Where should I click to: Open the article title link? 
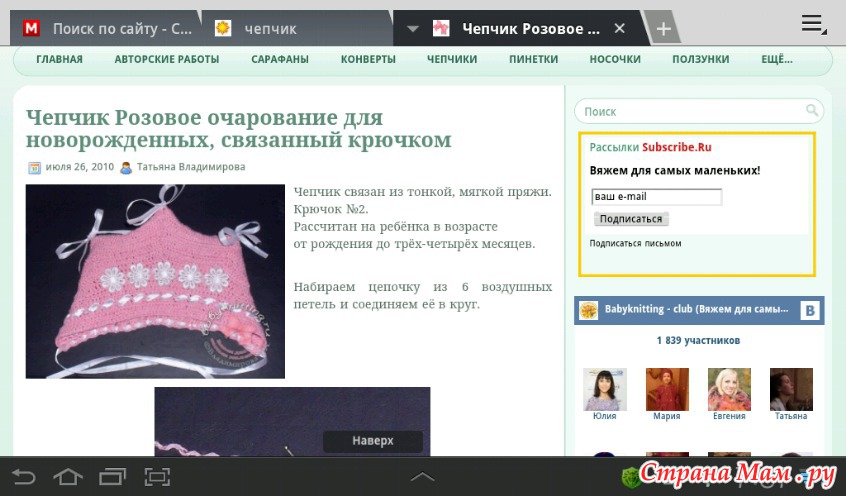(x=238, y=129)
